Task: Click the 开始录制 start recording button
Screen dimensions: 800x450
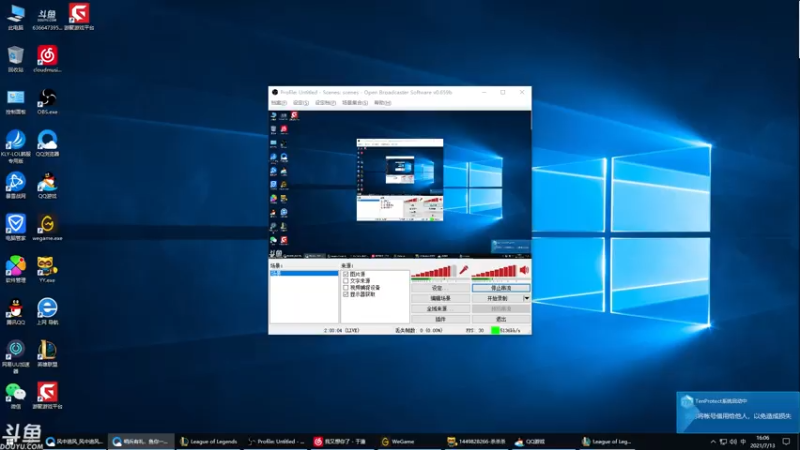Action: [x=497, y=298]
